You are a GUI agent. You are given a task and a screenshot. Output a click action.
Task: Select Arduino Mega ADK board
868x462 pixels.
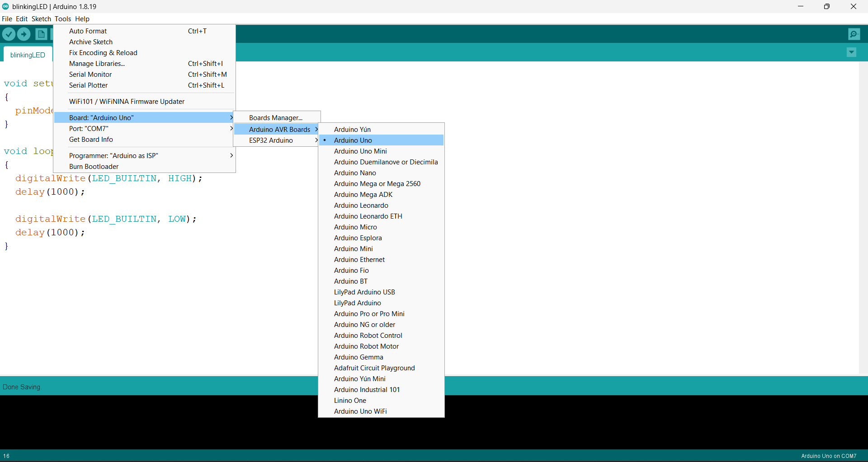click(381, 195)
